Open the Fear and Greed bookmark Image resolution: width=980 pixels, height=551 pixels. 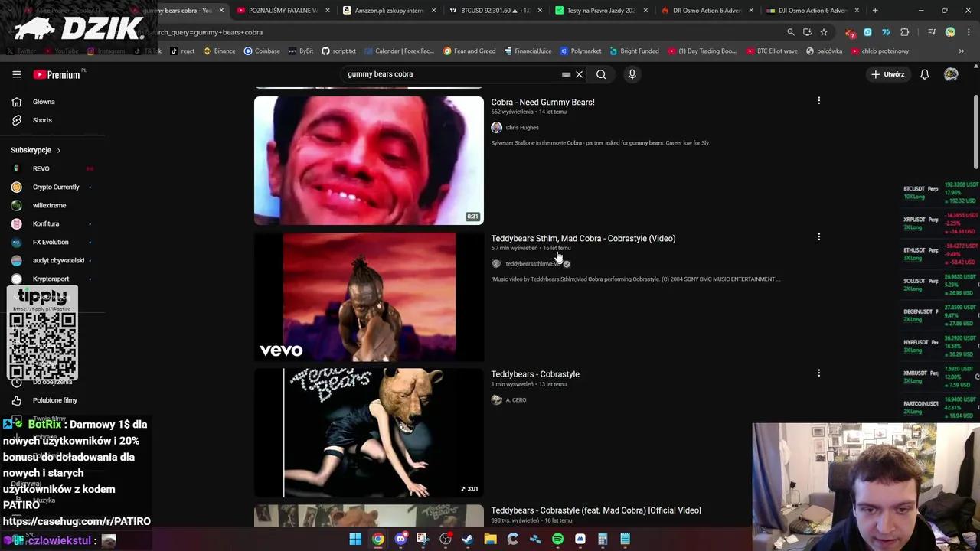click(469, 51)
